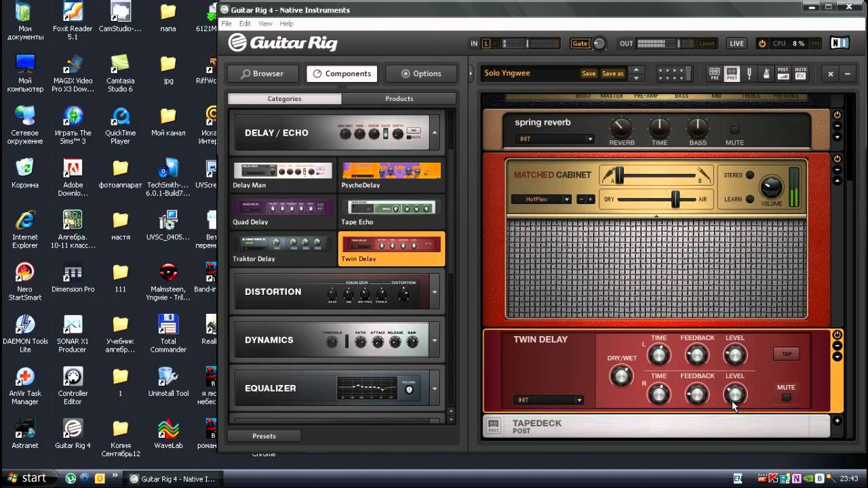The image size is (868, 488).
Task: Switch to the Categories tab
Action: 284,99
